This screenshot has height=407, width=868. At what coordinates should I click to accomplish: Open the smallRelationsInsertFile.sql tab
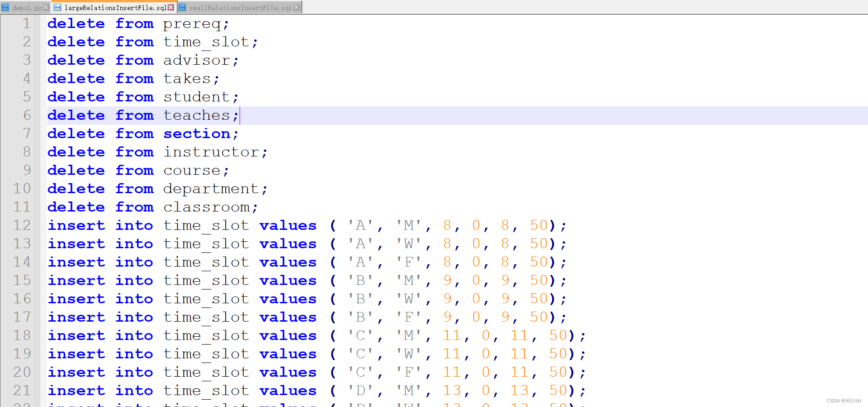point(240,7)
